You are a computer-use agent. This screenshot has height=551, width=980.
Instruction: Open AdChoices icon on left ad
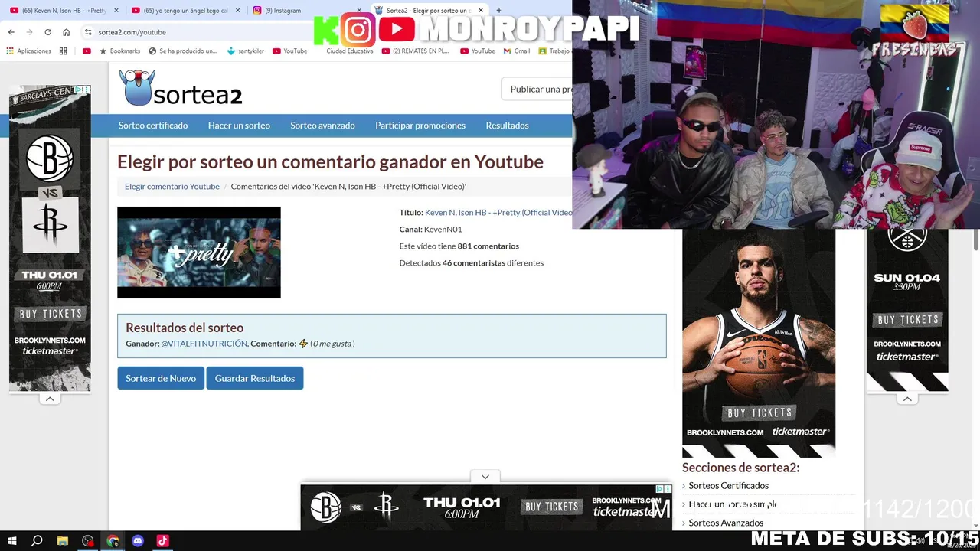[x=78, y=90]
